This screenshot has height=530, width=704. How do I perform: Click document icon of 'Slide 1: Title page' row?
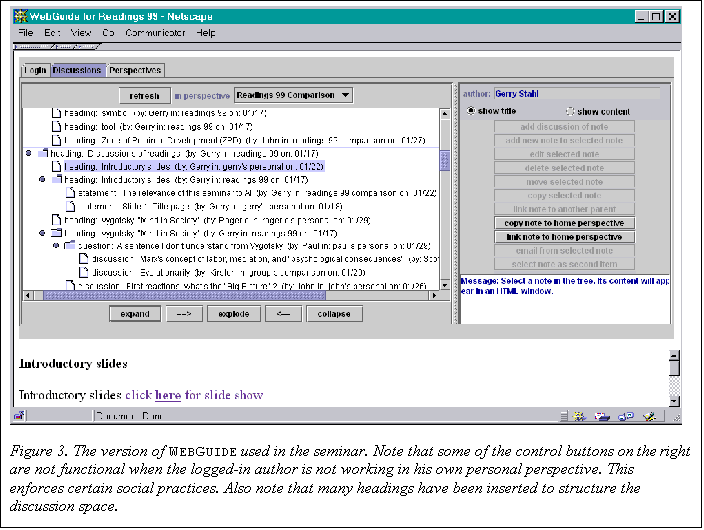click(x=70, y=206)
